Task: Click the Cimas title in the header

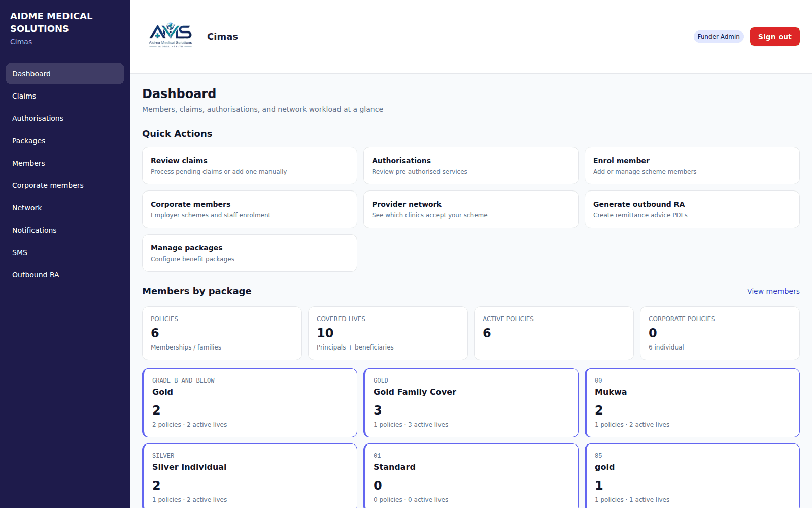Action: tap(222, 37)
